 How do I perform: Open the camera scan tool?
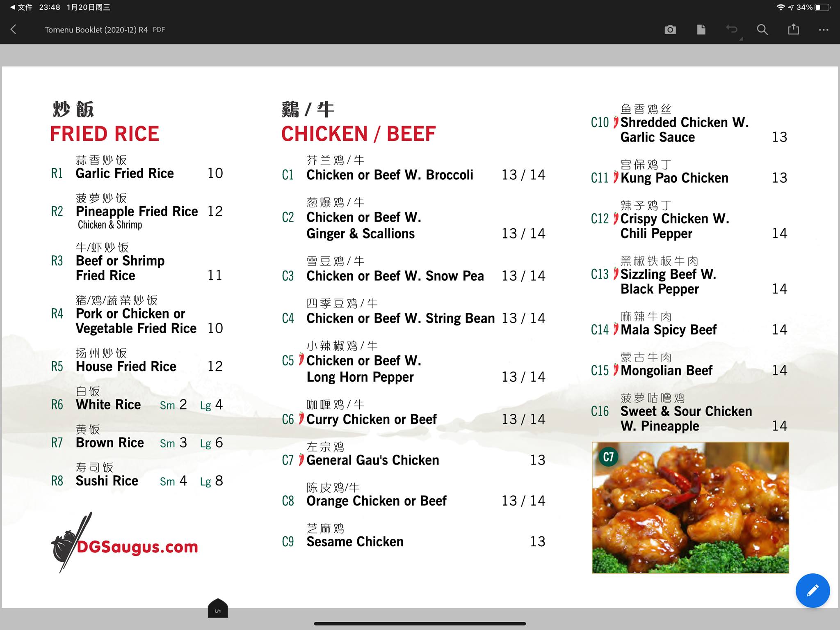pyautogui.click(x=670, y=30)
